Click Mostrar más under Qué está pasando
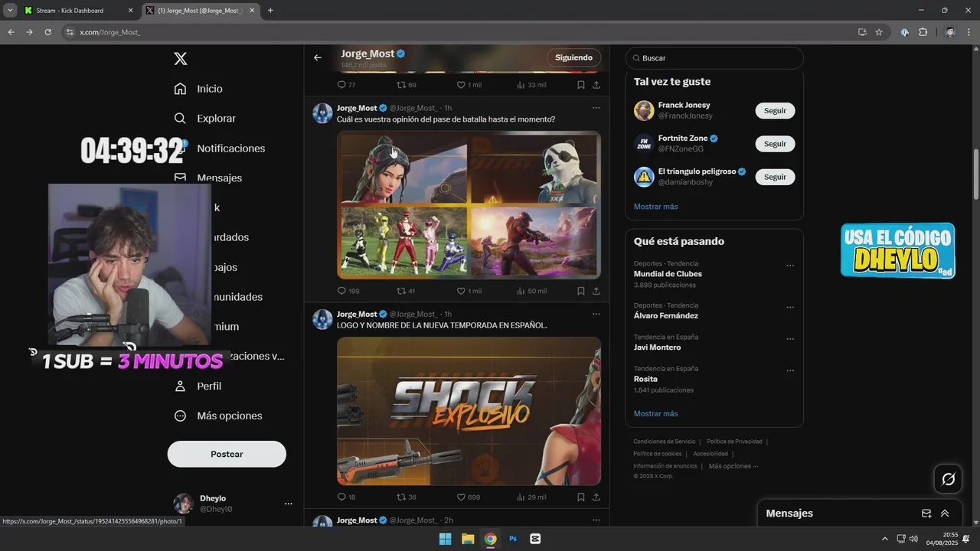The image size is (980, 551). [x=655, y=414]
